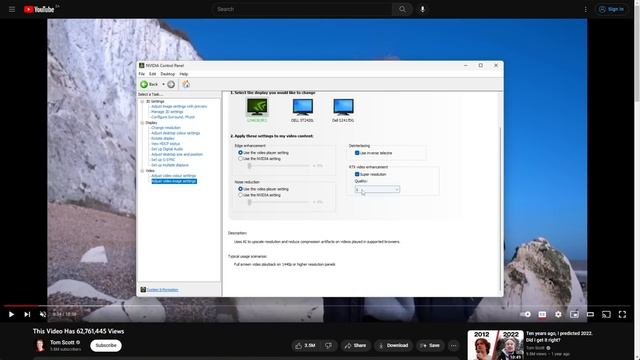Open Edit menu in NVIDIA Control Panel
This screenshot has width=640, height=360.
tap(153, 74)
